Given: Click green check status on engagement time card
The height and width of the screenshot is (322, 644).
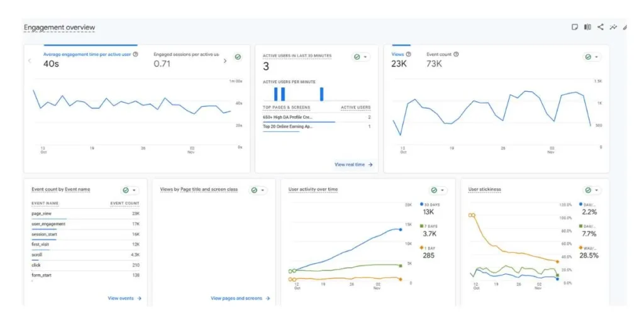Looking at the screenshot, I should click(x=238, y=57).
